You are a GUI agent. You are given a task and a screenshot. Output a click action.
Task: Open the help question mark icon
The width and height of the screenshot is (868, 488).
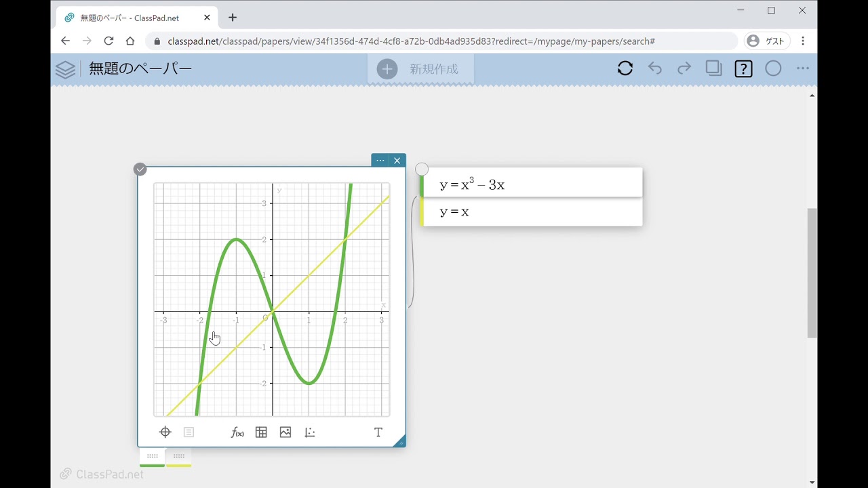coord(743,68)
